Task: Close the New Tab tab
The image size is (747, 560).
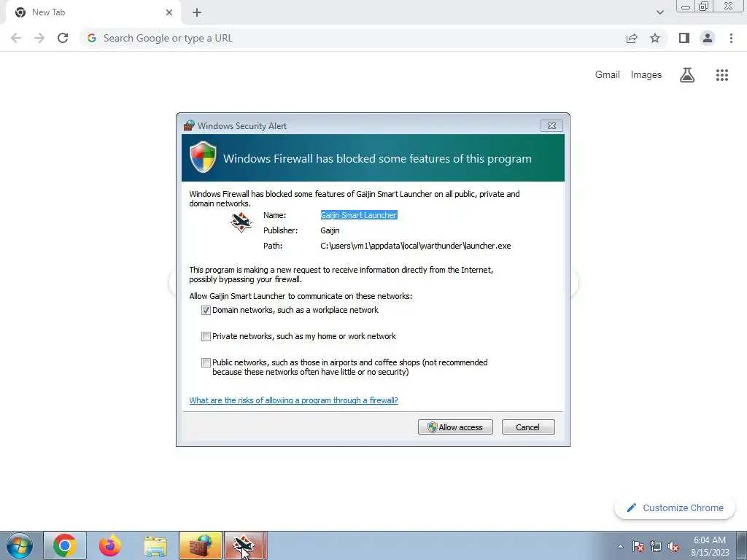Action: point(169,12)
